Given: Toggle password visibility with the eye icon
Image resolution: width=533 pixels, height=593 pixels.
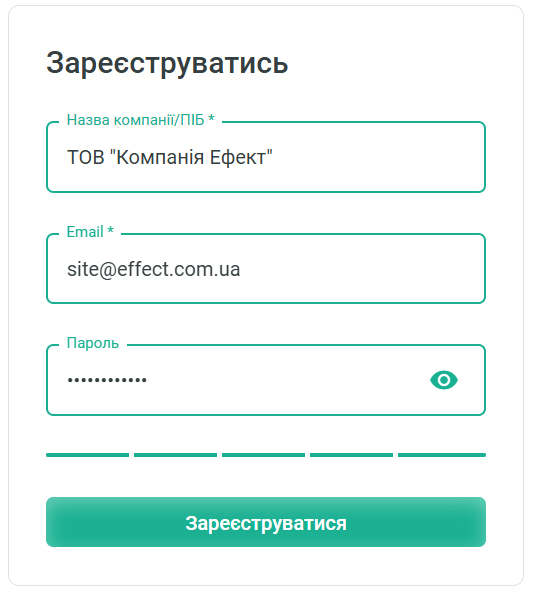Looking at the screenshot, I should 444,380.
